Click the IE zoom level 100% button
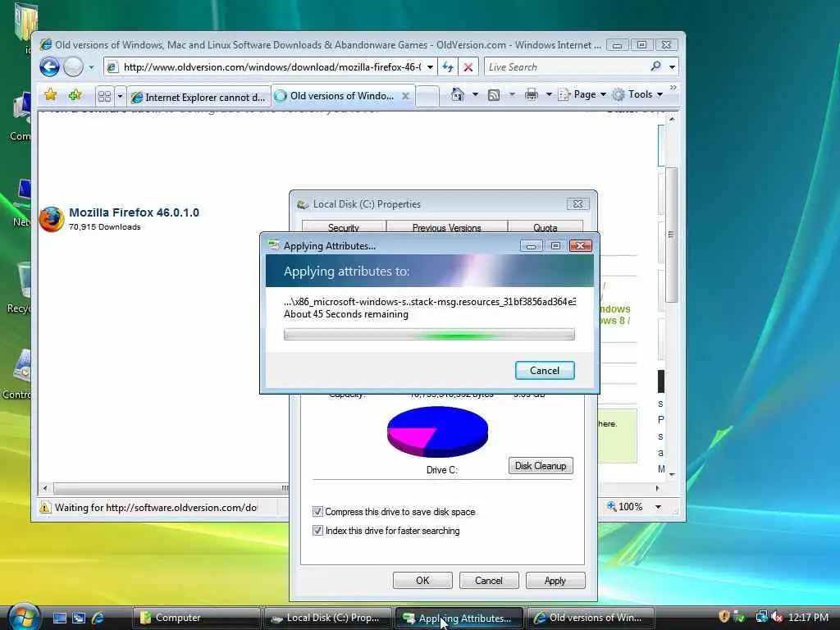Image resolution: width=840 pixels, height=630 pixels. coord(624,506)
